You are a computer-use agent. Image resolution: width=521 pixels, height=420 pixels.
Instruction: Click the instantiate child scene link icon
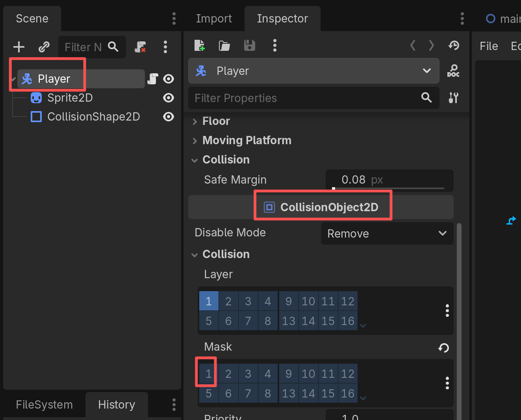point(44,47)
